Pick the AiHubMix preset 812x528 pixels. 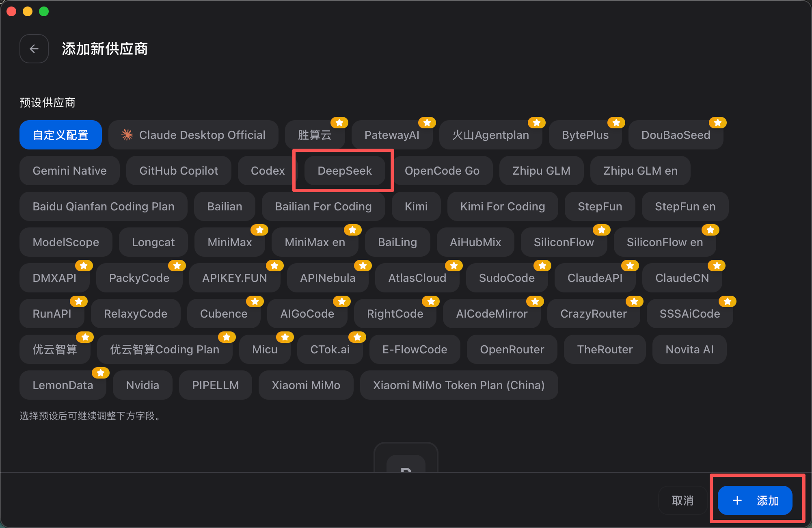click(x=475, y=242)
